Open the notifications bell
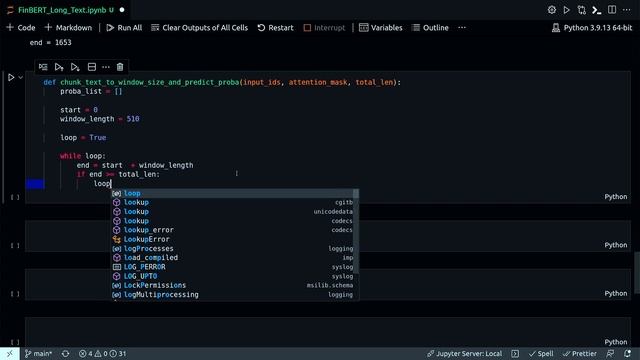This screenshot has height=360, width=640. (x=627, y=353)
